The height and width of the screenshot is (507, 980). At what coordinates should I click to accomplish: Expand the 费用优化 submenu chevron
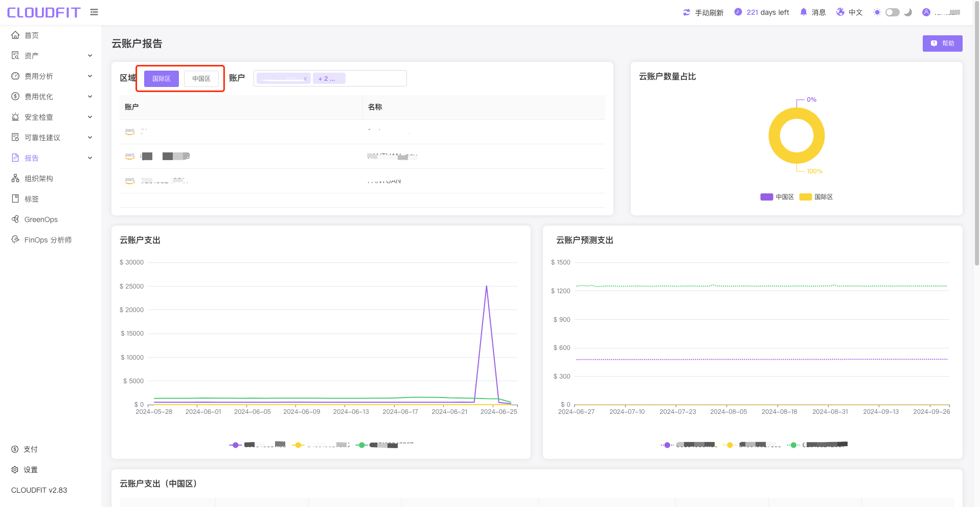click(90, 96)
